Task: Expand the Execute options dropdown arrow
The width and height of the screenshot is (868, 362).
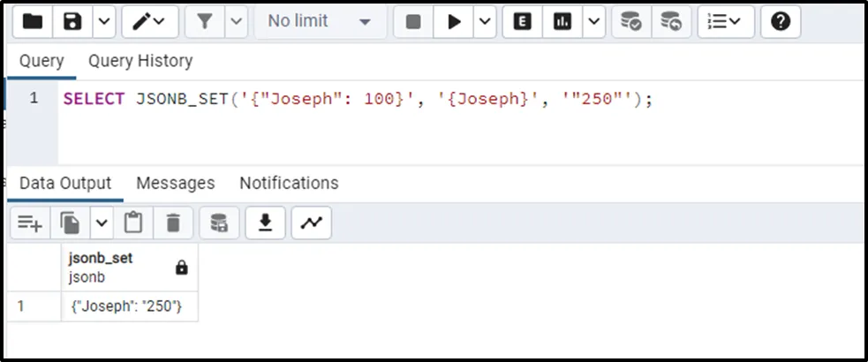Action: [484, 22]
